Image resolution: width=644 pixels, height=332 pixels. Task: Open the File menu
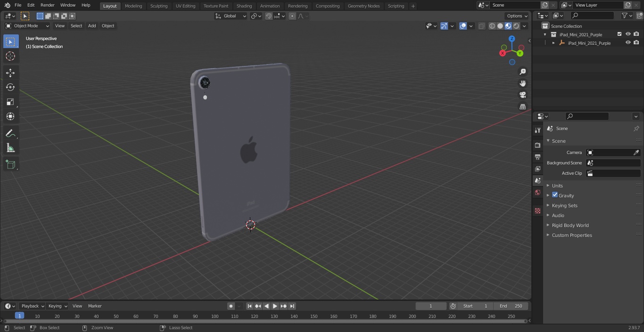(x=18, y=5)
